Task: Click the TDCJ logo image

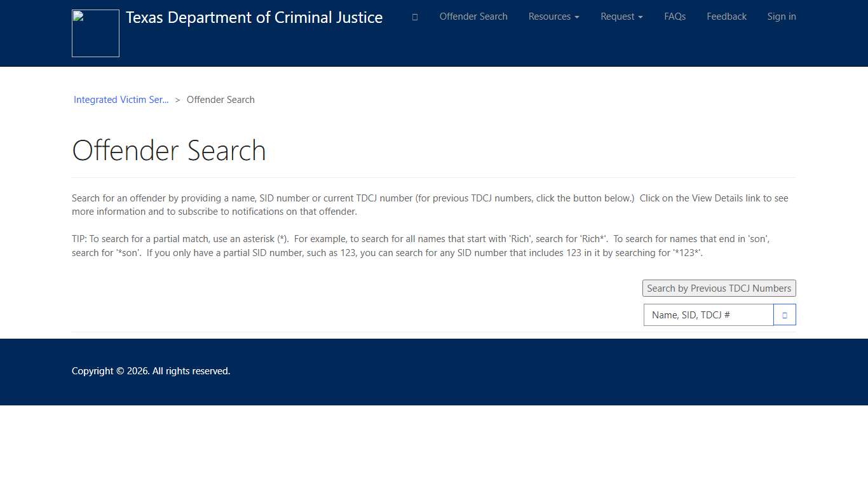Action: pyautogui.click(x=95, y=33)
